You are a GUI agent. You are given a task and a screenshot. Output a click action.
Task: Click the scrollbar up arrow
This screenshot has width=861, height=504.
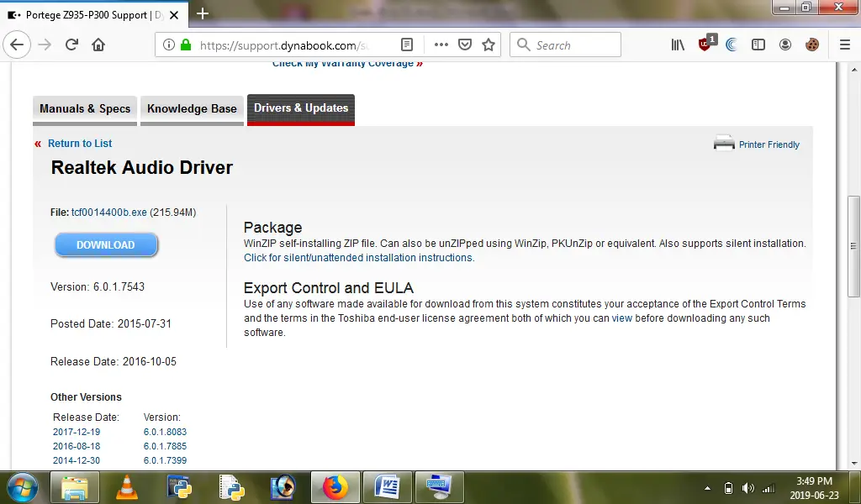[x=853, y=70]
